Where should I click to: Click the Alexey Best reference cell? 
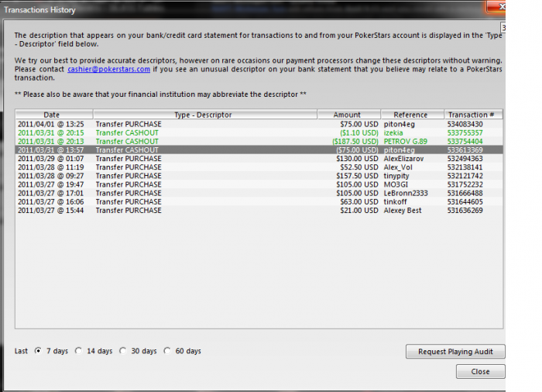point(403,211)
